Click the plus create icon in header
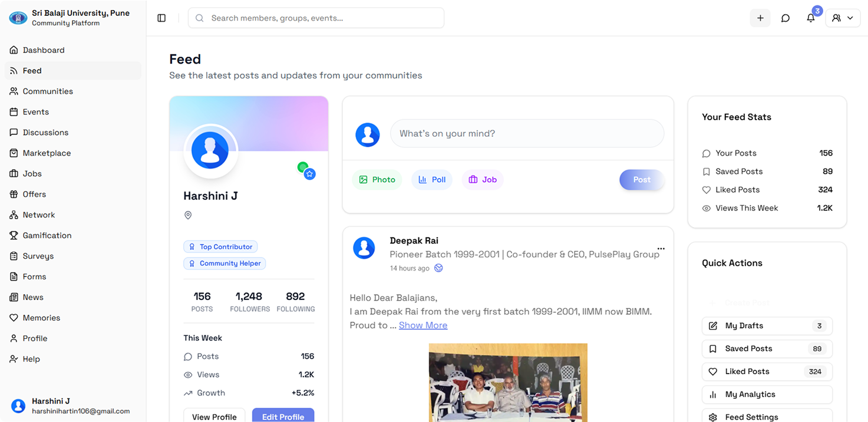868x422 pixels. [x=760, y=18]
